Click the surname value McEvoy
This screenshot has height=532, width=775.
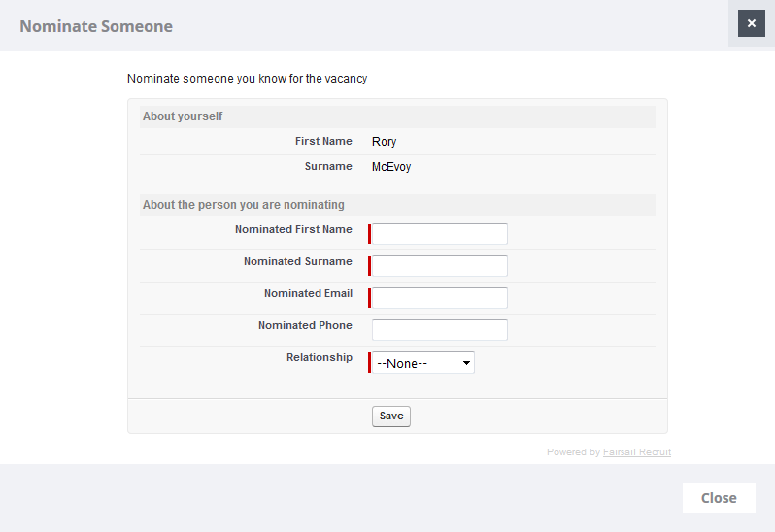coord(391,167)
